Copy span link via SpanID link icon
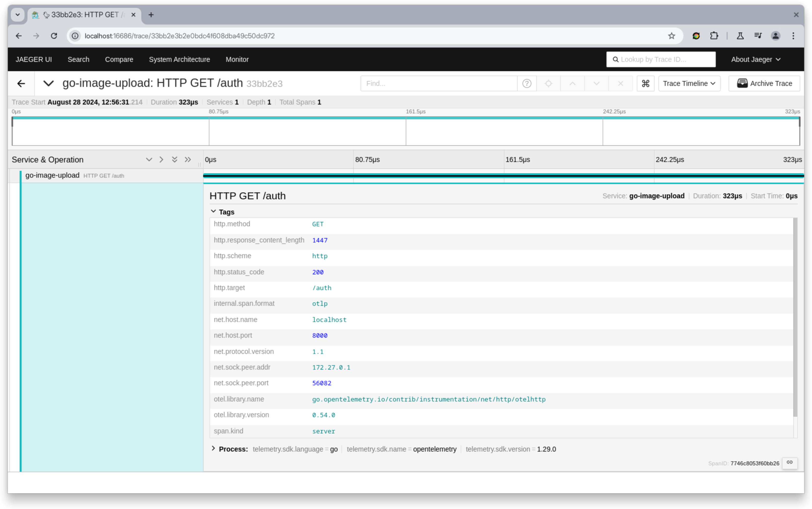This screenshot has height=509, width=812. (789, 463)
